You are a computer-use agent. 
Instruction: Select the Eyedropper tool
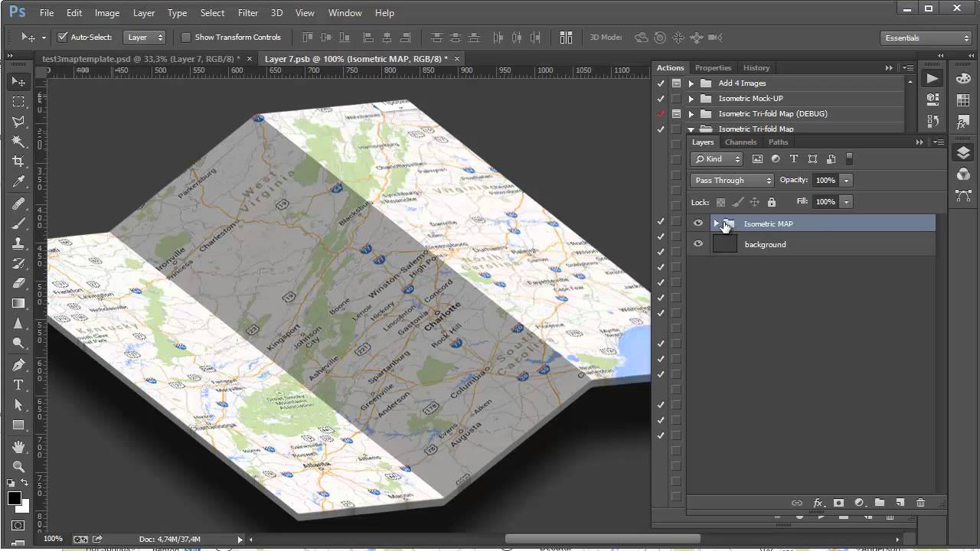click(18, 182)
